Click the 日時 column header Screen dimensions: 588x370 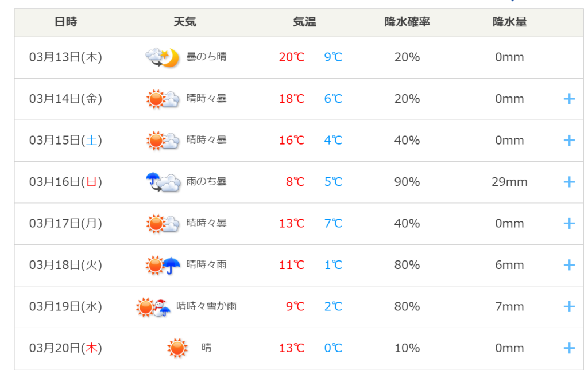click(x=65, y=22)
